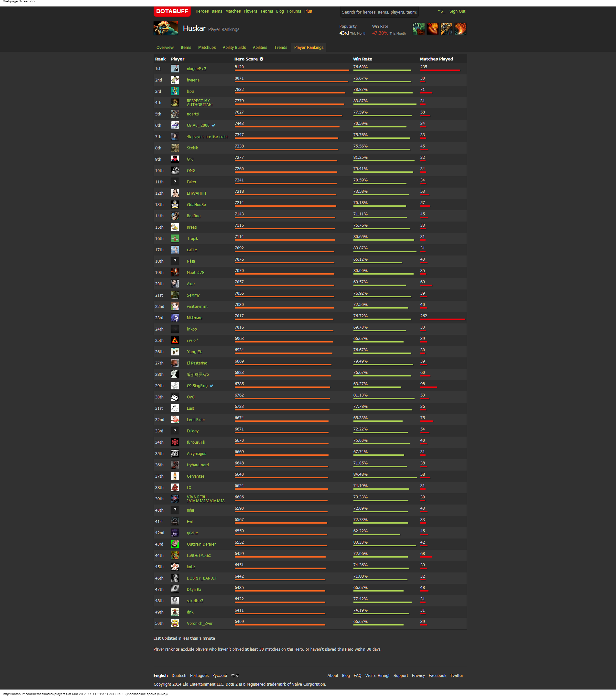Open the Matchups tab
Image resolution: width=616 pixels, height=696 pixels.
207,47
